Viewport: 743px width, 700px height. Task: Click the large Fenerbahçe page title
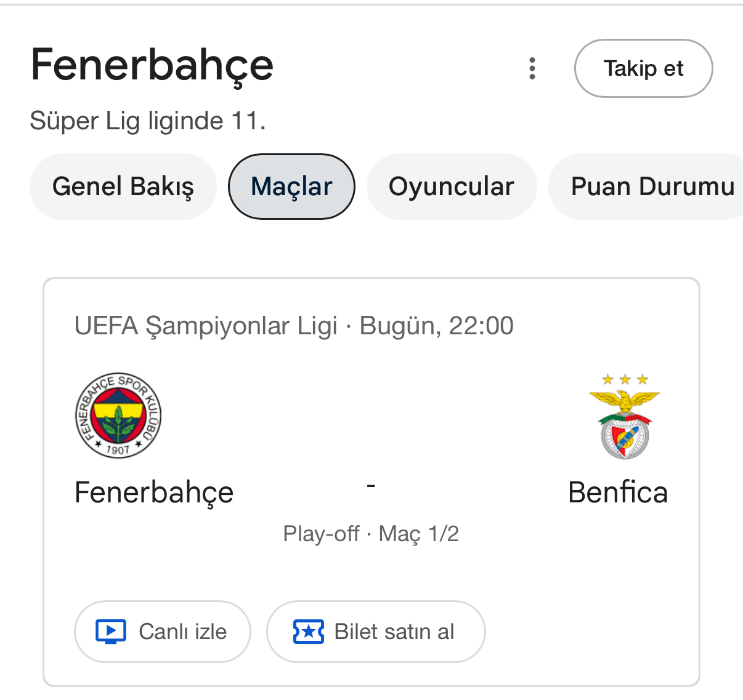click(152, 65)
